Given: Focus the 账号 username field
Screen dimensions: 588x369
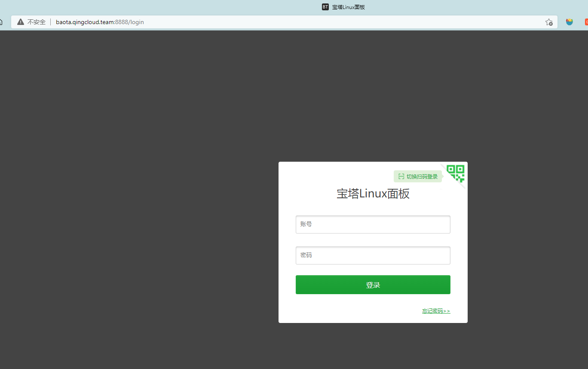Looking at the screenshot, I should [373, 224].
